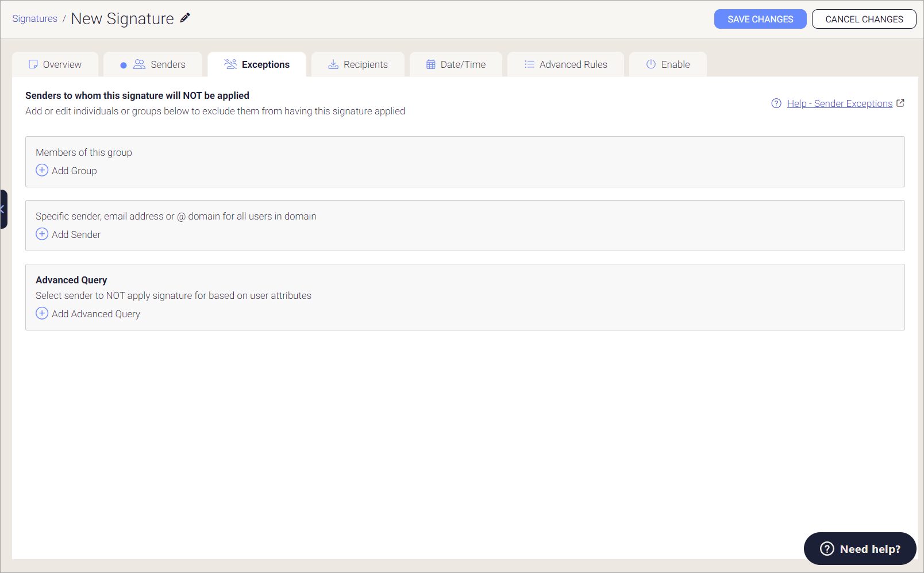
Task: Open the Advanced Rules tab
Action: pos(573,64)
